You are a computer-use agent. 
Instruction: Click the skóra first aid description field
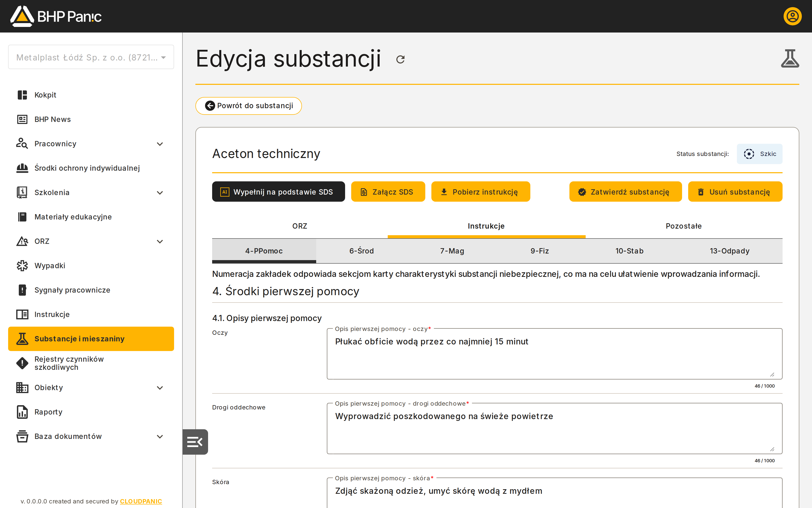tap(554, 493)
